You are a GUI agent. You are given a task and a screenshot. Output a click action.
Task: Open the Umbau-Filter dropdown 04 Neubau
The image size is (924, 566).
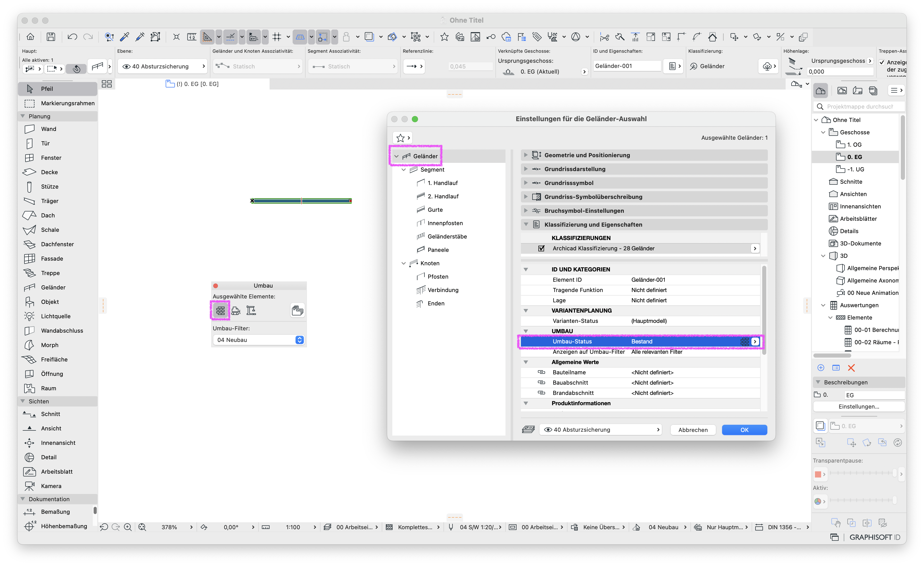pyautogui.click(x=259, y=340)
